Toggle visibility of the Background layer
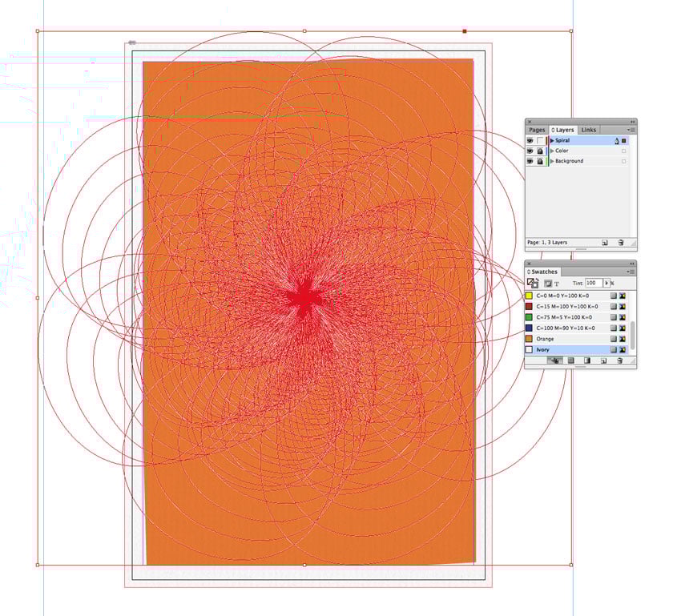Image resolution: width=681 pixels, height=616 pixels. (x=530, y=161)
